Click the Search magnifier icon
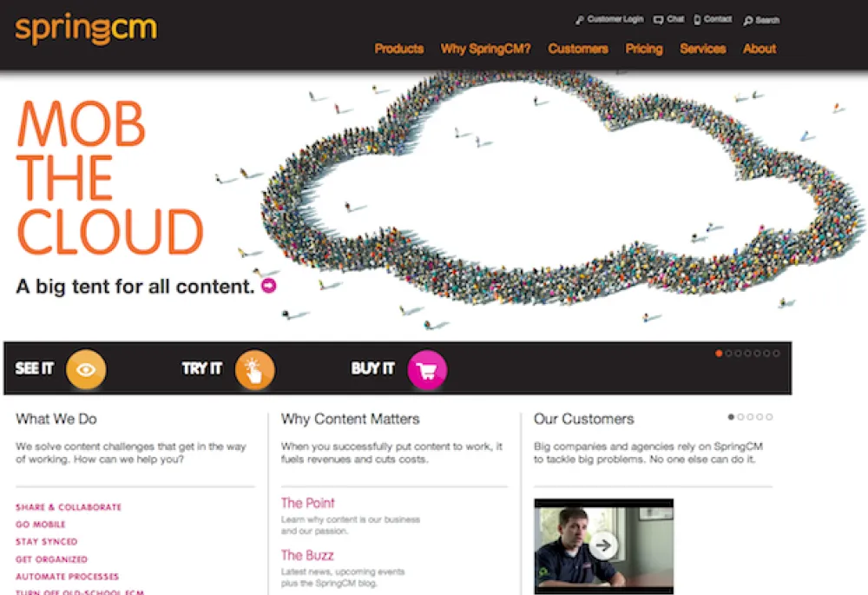The width and height of the screenshot is (868, 595). coord(748,21)
